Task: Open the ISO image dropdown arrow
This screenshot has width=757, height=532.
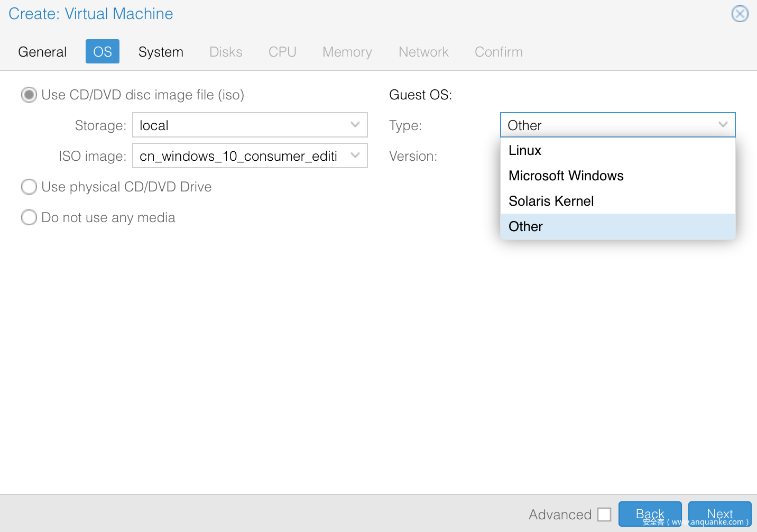Action: 355,156
